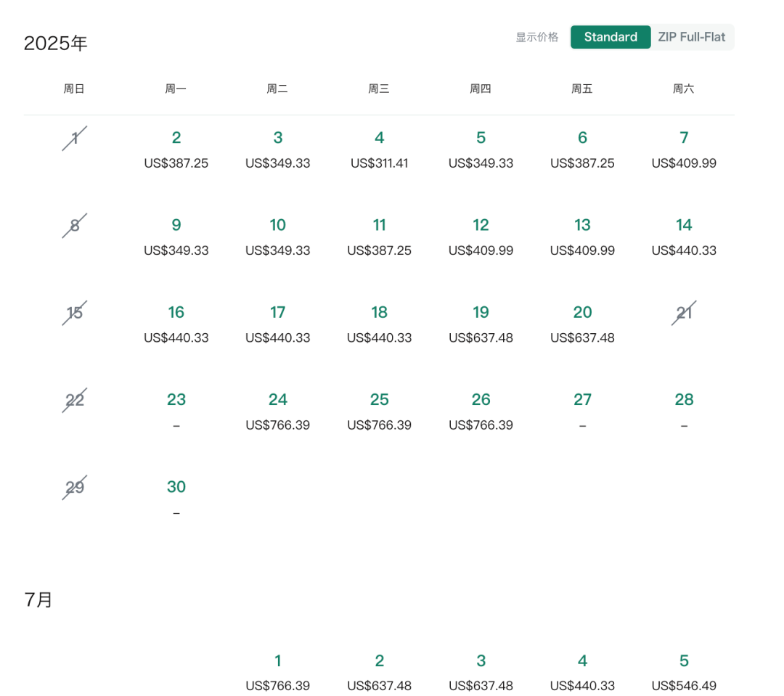Click the 周二 weekday header
784x696 pixels.
(277, 89)
